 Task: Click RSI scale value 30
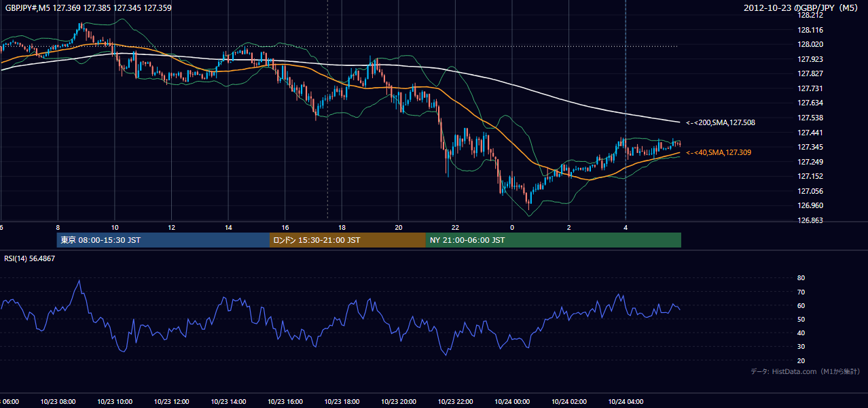coord(801,347)
